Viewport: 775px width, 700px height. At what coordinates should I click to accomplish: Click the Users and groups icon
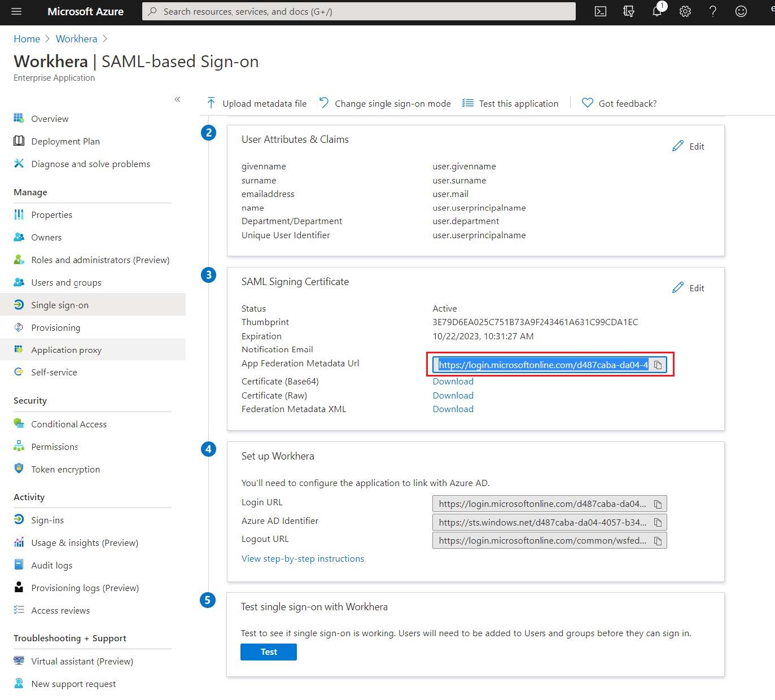tap(19, 282)
